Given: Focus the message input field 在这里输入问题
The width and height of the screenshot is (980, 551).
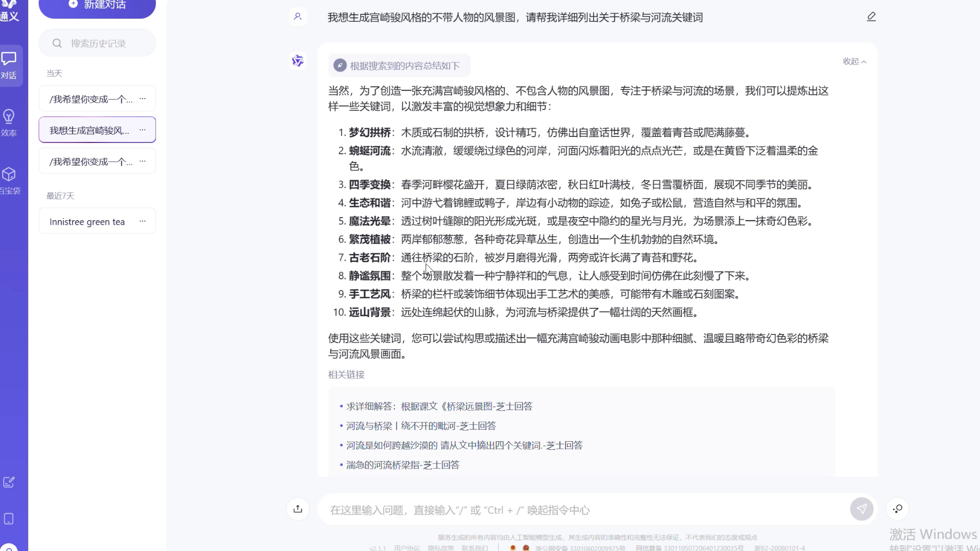Looking at the screenshot, I should (582, 510).
